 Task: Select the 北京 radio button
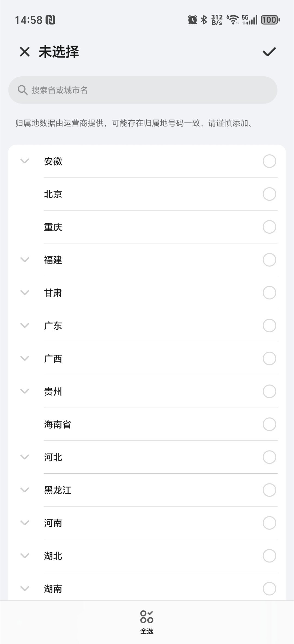[269, 194]
